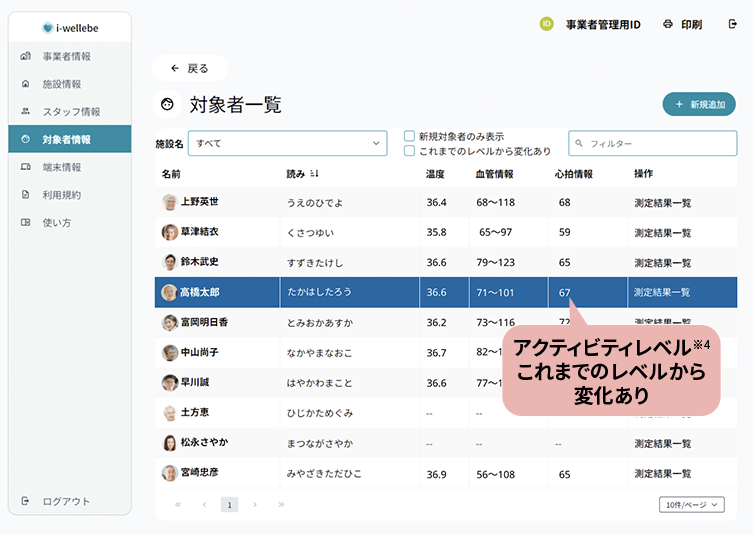Click the 利用規約 document icon
The height and width of the screenshot is (535, 753).
25,195
